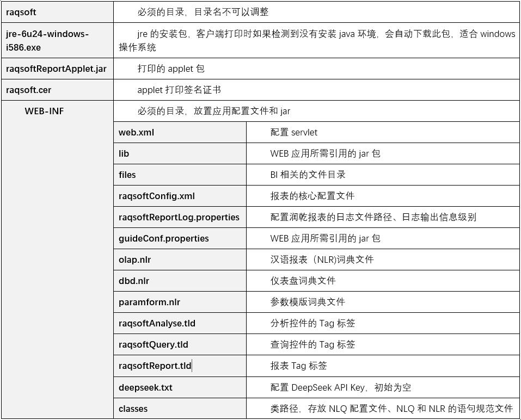This screenshot has width=521, height=420.
Task: Select the 'files' directory name
Action: click(127, 175)
